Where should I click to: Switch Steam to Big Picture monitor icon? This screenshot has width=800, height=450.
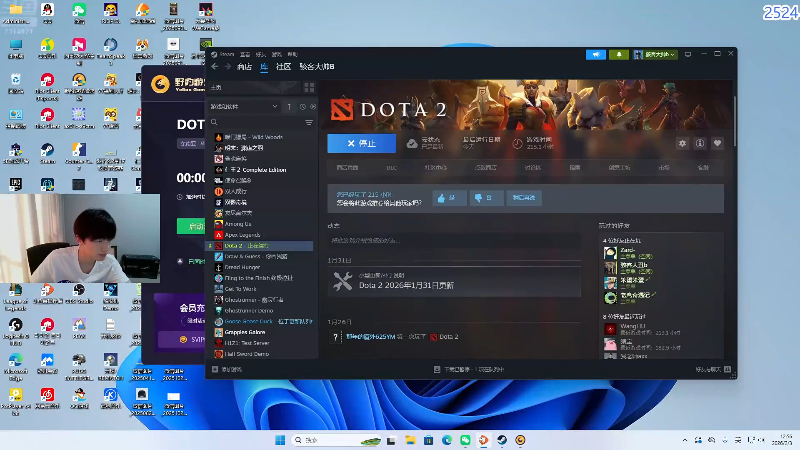click(x=688, y=54)
